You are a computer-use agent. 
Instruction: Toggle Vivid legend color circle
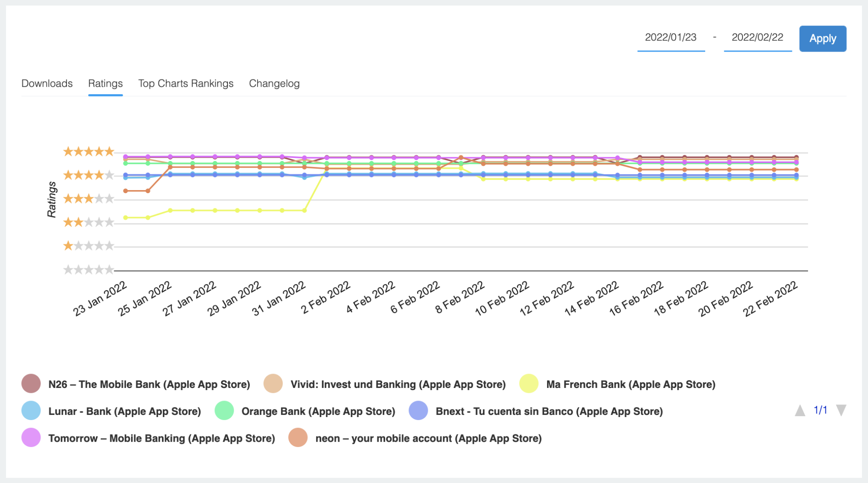coord(273,384)
